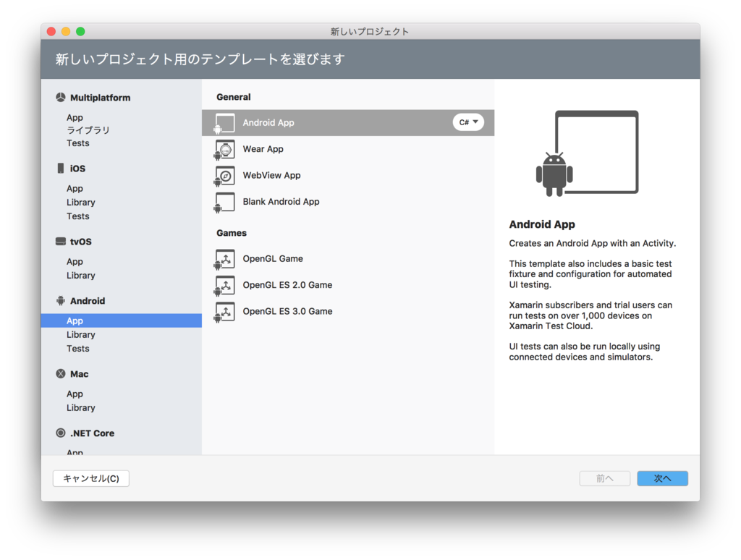741x560 pixels.
Task: Open the C# language dropdown
Action: tap(468, 122)
